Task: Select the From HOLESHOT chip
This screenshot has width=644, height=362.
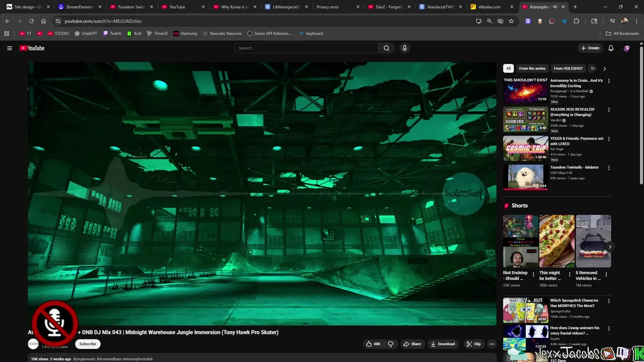Action: coord(568,68)
